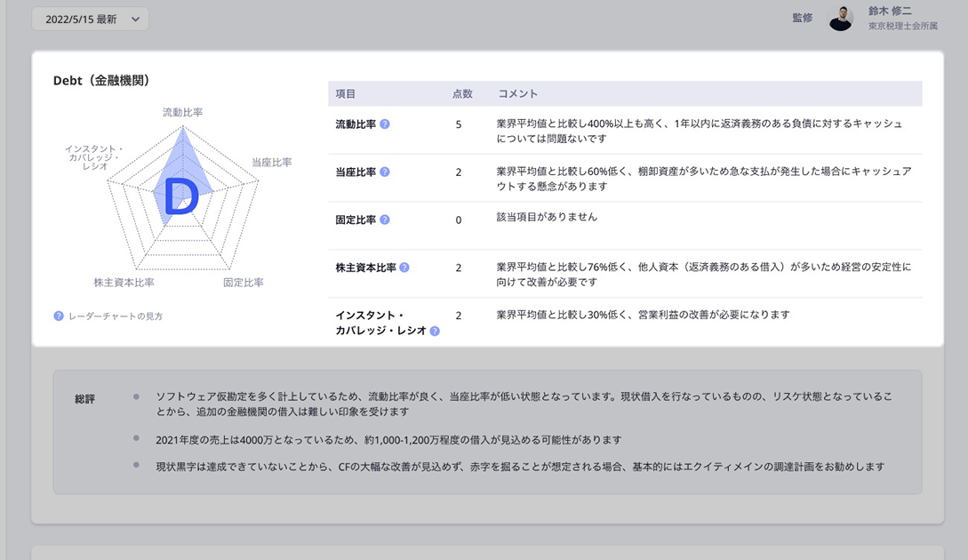968x560 pixels.
Task: Click the help icon beside 株主資本比率 in the table
Action: pos(404,268)
